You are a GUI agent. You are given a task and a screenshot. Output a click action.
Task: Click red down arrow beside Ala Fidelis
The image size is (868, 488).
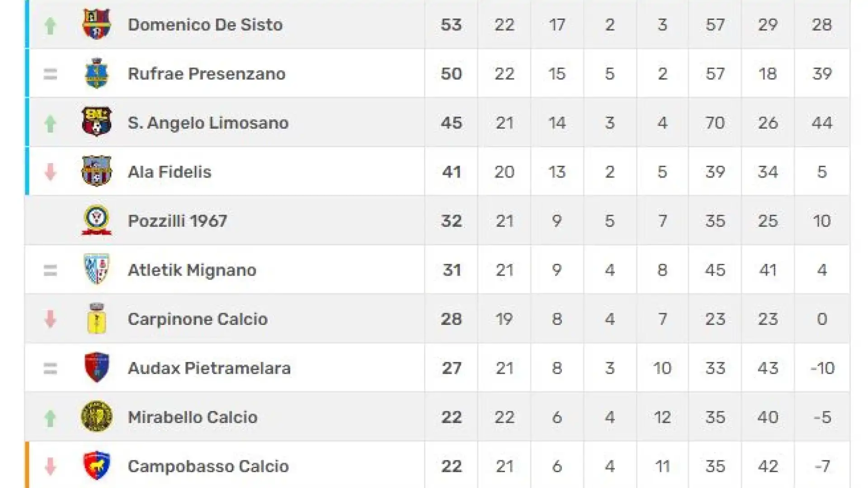click(x=50, y=172)
